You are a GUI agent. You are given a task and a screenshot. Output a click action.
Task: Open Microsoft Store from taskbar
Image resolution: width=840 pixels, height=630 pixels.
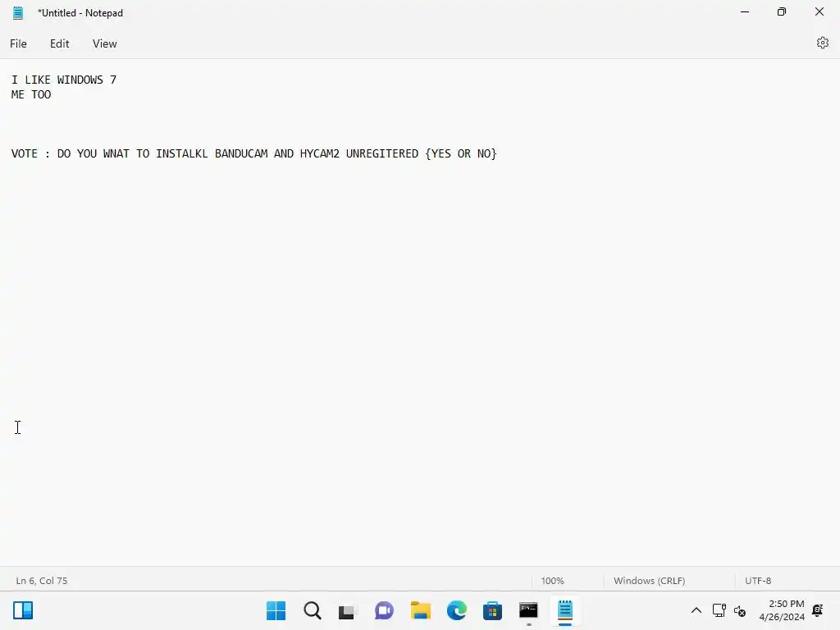pyautogui.click(x=492, y=610)
